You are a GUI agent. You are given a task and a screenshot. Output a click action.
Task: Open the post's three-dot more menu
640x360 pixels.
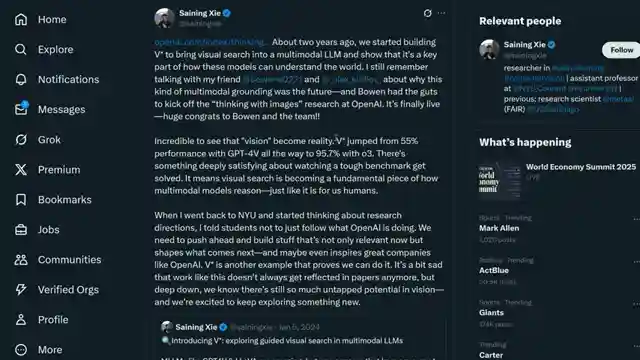click(x=442, y=13)
